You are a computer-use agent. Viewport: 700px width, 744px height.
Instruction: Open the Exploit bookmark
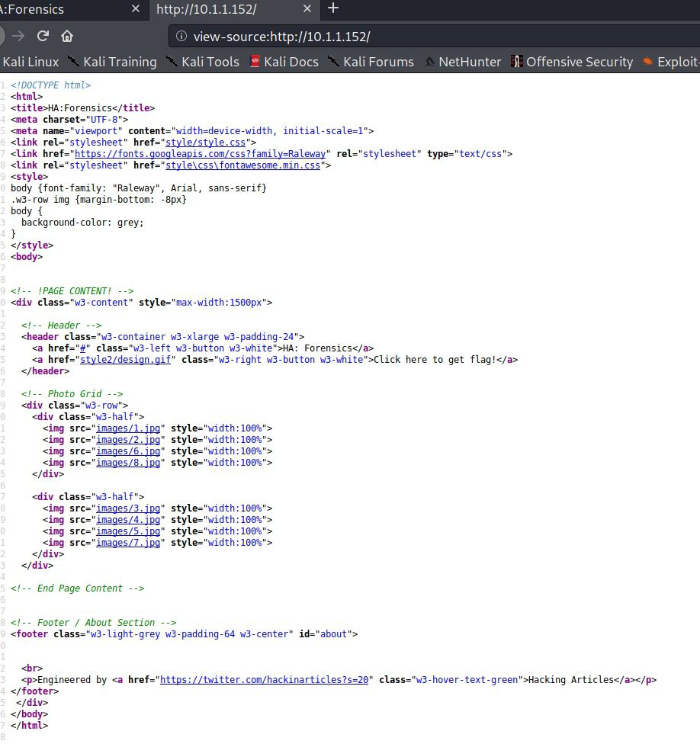click(x=671, y=62)
